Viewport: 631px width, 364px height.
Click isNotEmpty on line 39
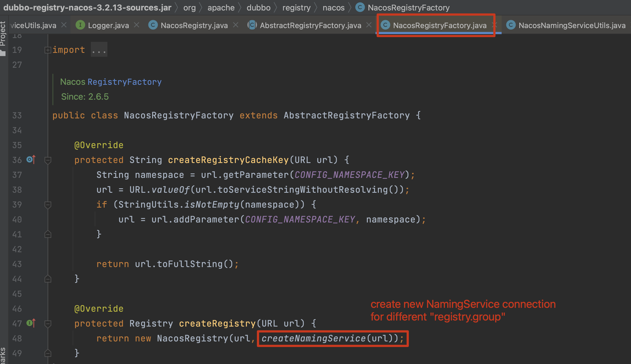coord(212,204)
